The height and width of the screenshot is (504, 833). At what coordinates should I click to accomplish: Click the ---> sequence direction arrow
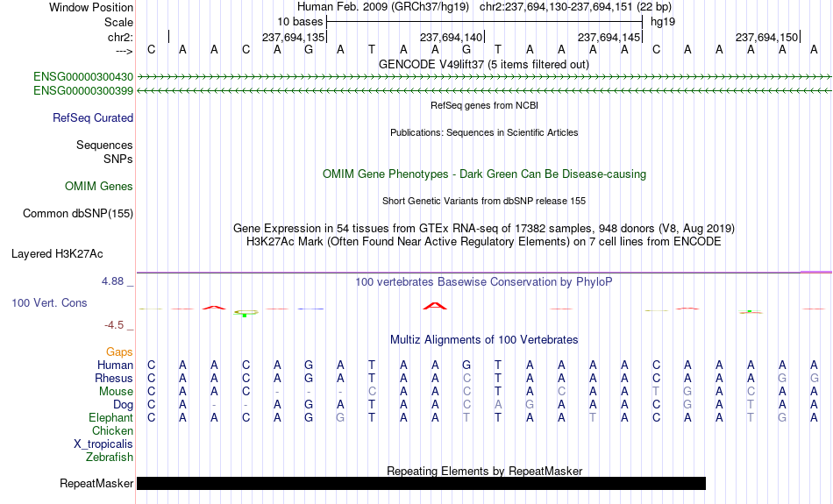point(125,51)
